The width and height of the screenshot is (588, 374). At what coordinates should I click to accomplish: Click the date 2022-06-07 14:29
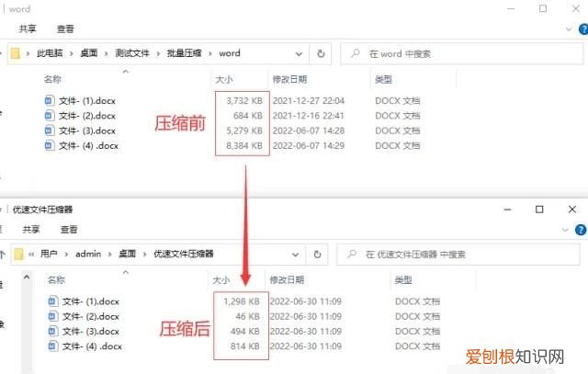coord(309,145)
